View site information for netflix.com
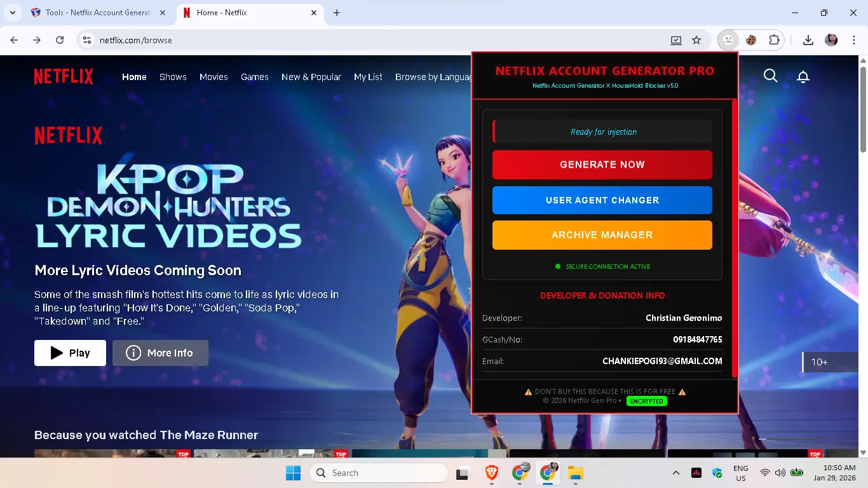 pyautogui.click(x=88, y=40)
